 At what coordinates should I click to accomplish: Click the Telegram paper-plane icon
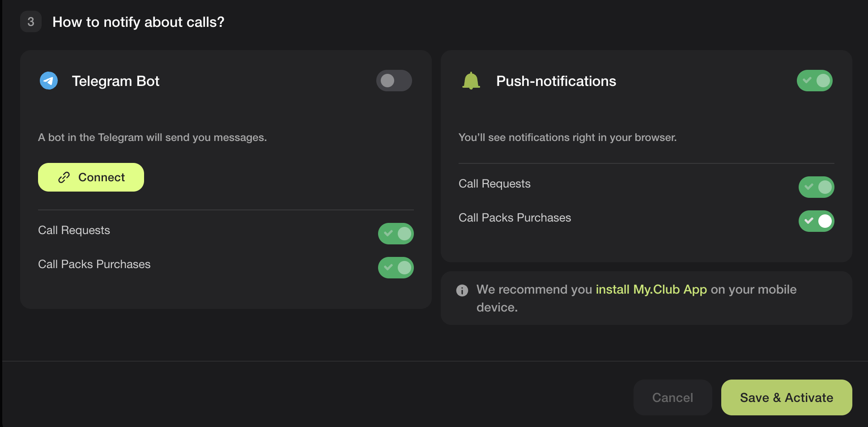click(x=49, y=81)
